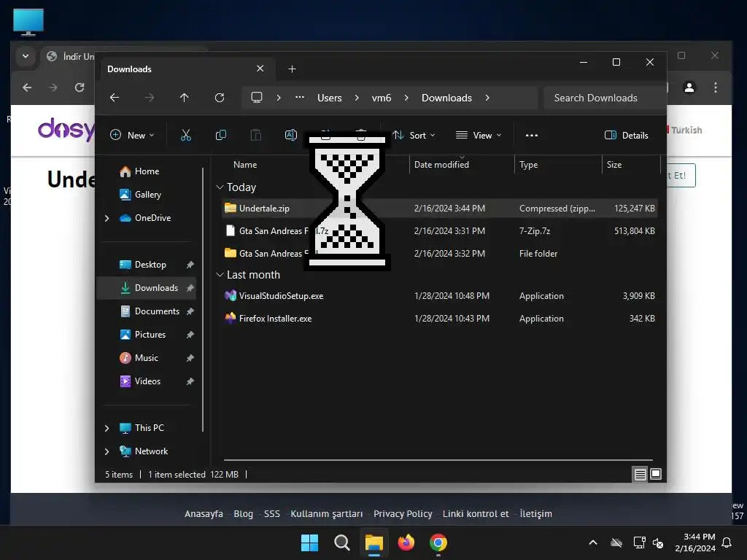
Task: Select the Undertale.zip file
Action: point(439,209)
